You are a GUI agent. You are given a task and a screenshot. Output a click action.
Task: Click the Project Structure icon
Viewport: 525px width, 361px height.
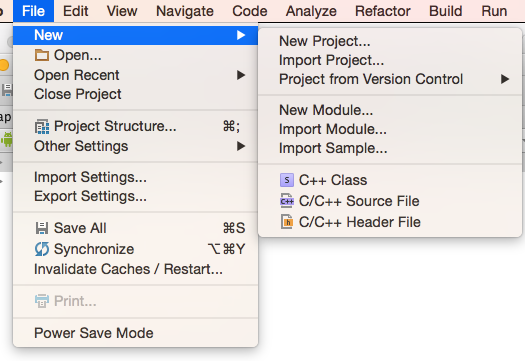(42, 127)
